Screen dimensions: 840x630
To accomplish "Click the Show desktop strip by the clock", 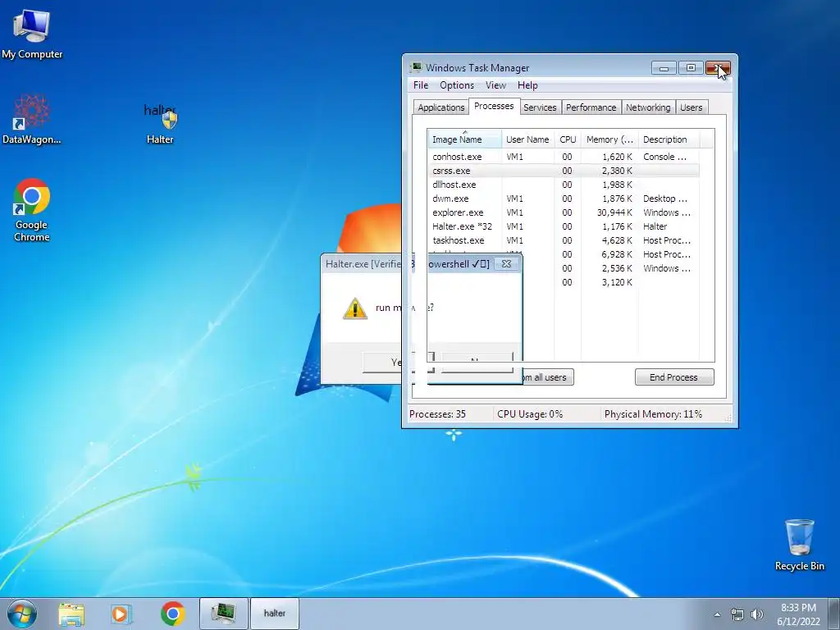I will pyautogui.click(x=836, y=614).
